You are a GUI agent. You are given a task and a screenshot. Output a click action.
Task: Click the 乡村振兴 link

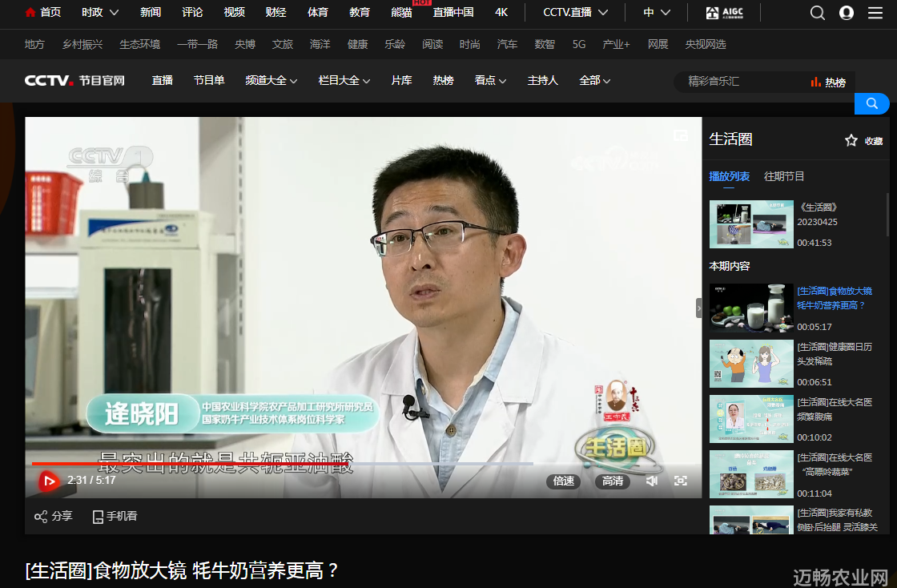82,45
